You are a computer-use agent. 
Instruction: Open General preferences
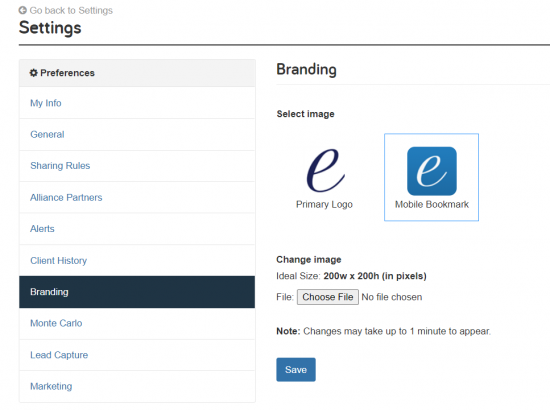pos(137,135)
